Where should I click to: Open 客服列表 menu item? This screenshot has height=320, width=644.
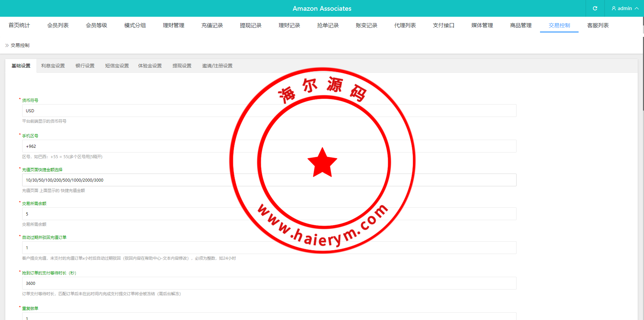tap(598, 25)
